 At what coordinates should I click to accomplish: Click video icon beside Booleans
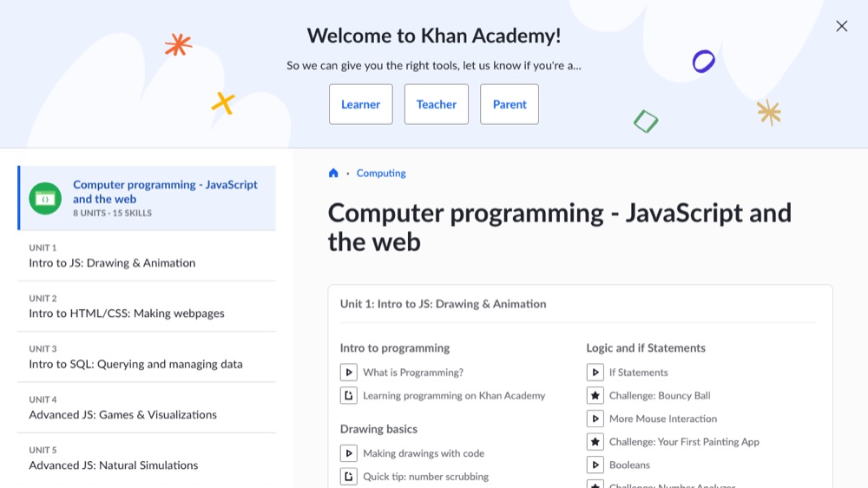coord(595,465)
